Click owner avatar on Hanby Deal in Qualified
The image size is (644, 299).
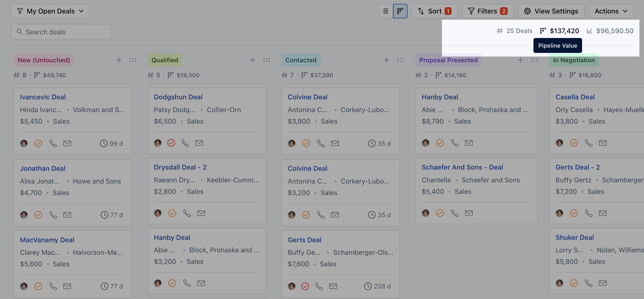pos(158,283)
